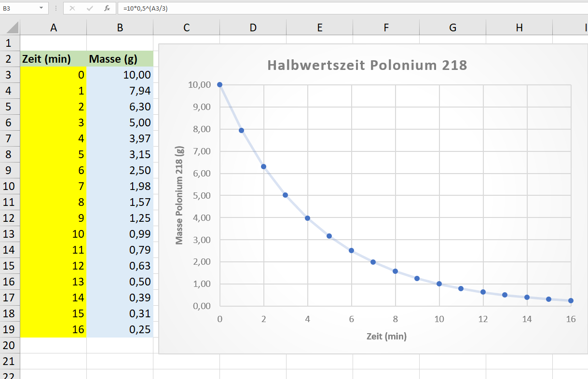The width and height of the screenshot is (588, 379).
Task: Select cell with value 0,25 in row 19
Action: pos(120,329)
